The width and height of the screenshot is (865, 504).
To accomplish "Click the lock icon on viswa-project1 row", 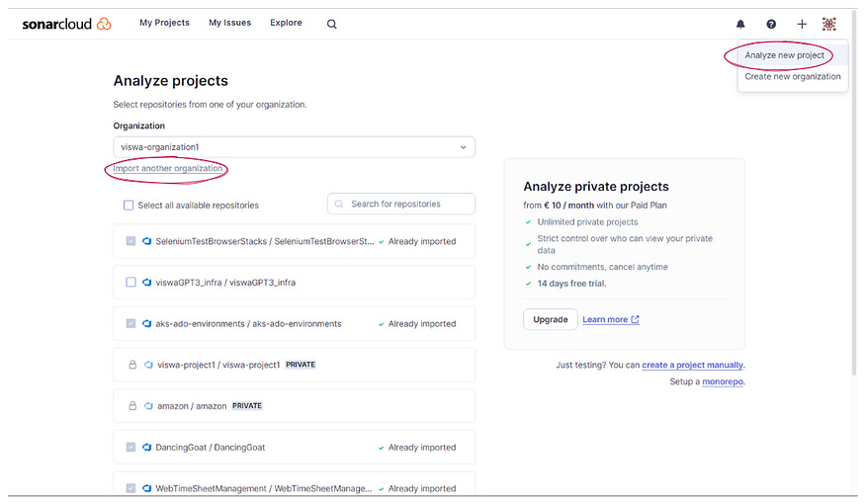I will [132, 365].
